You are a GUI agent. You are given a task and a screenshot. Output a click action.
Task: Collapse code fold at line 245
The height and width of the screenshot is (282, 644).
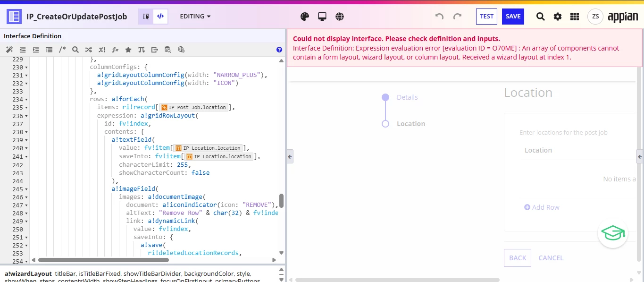(x=26, y=189)
